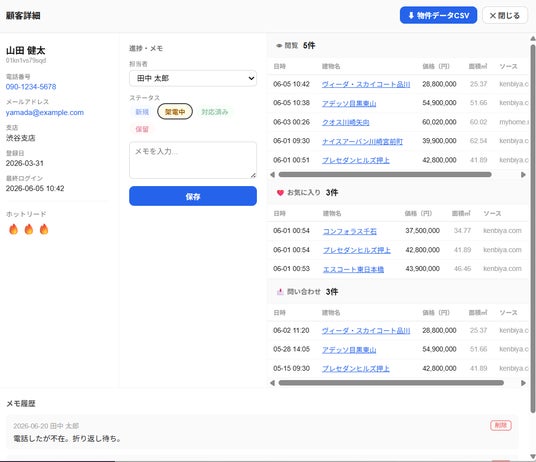536x462 pixels.
Task: Click the 建物名 header in 問い合わせ table
Action: [x=331, y=313]
